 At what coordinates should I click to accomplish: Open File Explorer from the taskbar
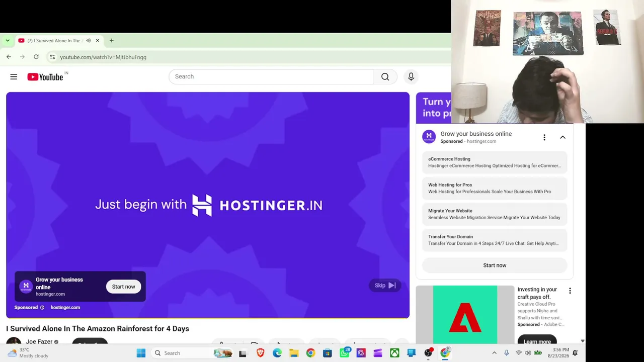[294, 353]
